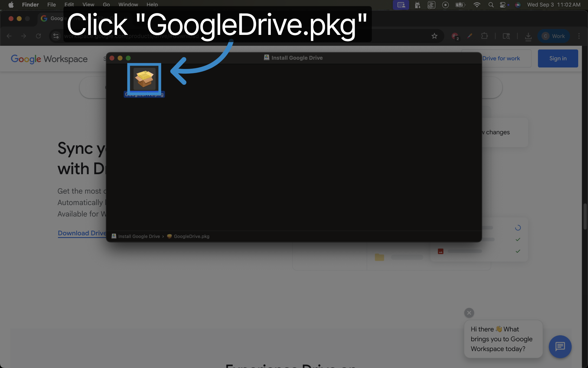This screenshot has width=588, height=368.
Task: Minimize the Install Google Drive window
Action: 120,58
